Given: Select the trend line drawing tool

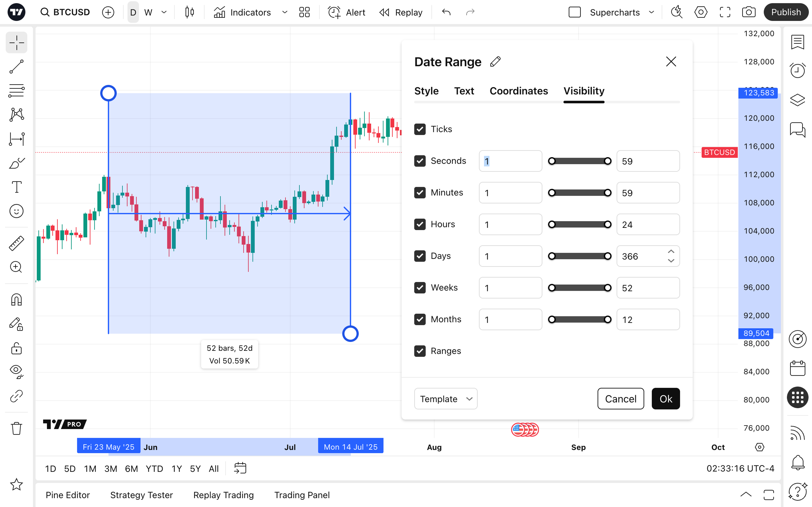Looking at the screenshot, I should (16, 67).
